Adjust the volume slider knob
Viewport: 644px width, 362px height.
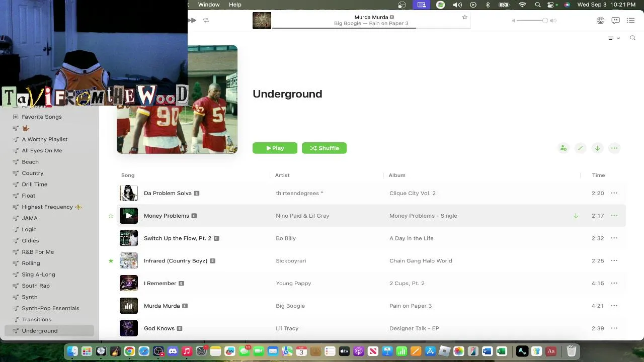pyautogui.click(x=545, y=21)
